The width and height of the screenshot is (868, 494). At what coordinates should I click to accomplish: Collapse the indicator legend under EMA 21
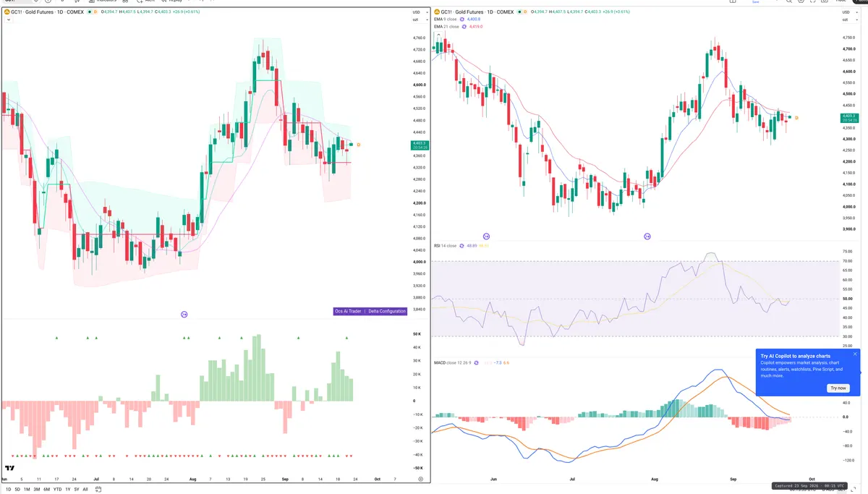pyautogui.click(x=437, y=34)
